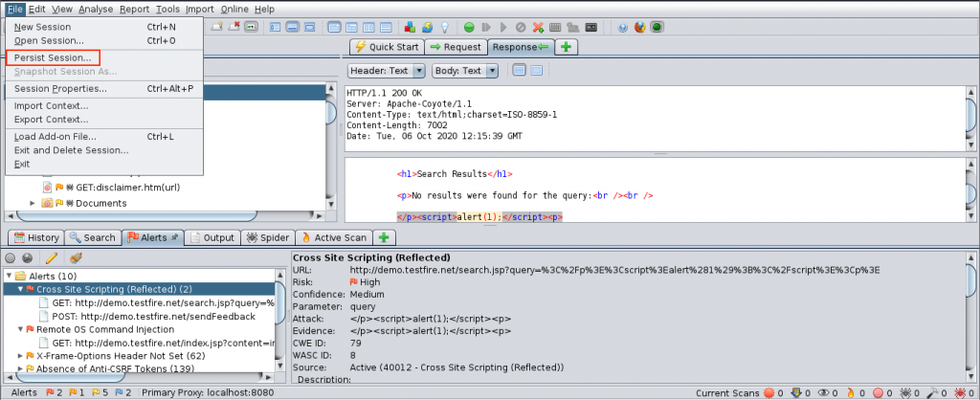
Task: Switch to the Active Scan tab
Action: [334, 237]
